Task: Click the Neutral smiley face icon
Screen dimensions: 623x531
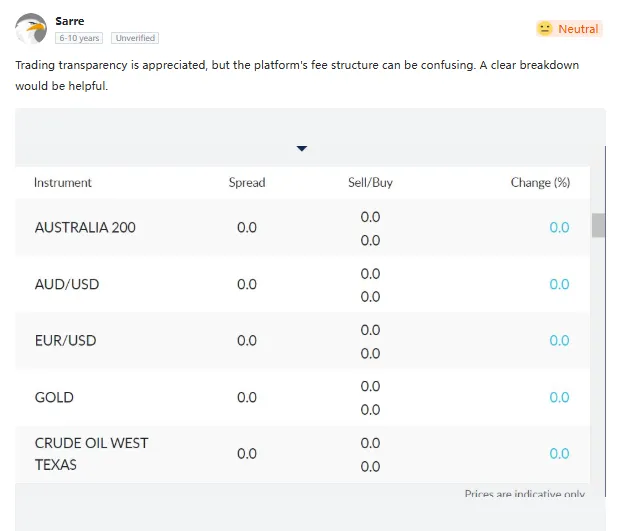Action: click(x=544, y=29)
